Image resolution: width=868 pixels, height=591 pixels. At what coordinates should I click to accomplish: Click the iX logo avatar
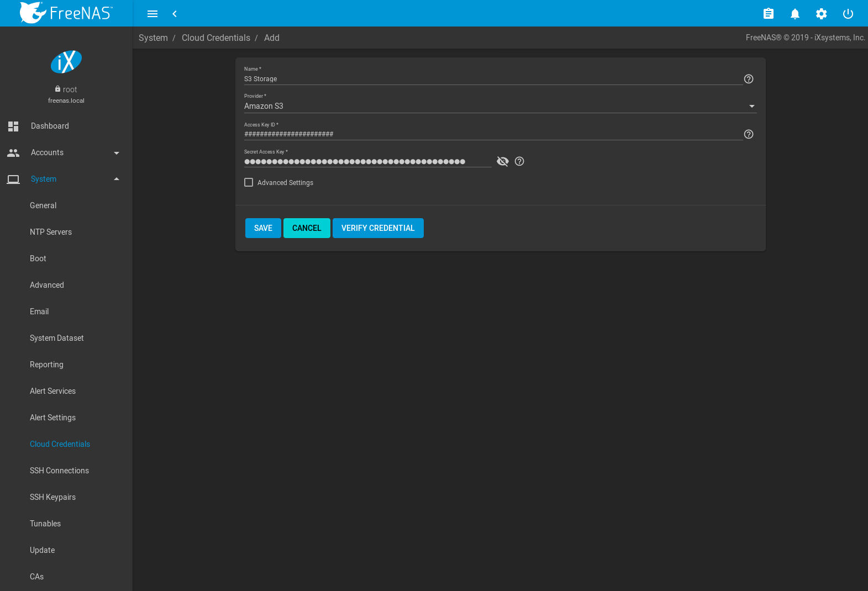coord(66,61)
